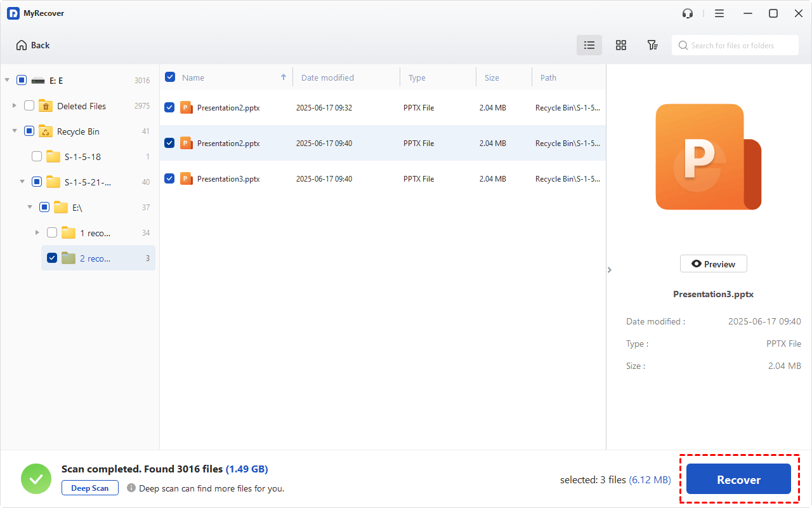The width and height of the screenshot is (812, 508).
Task: Uncheck Presentation3.pptx checkbox
Action: click(169, 179)
